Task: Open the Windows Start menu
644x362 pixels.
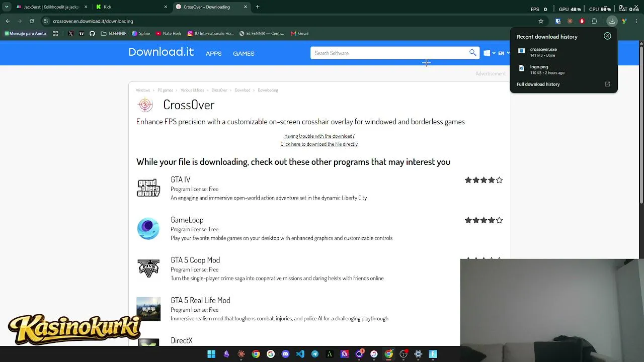Action: coord(211,354)
